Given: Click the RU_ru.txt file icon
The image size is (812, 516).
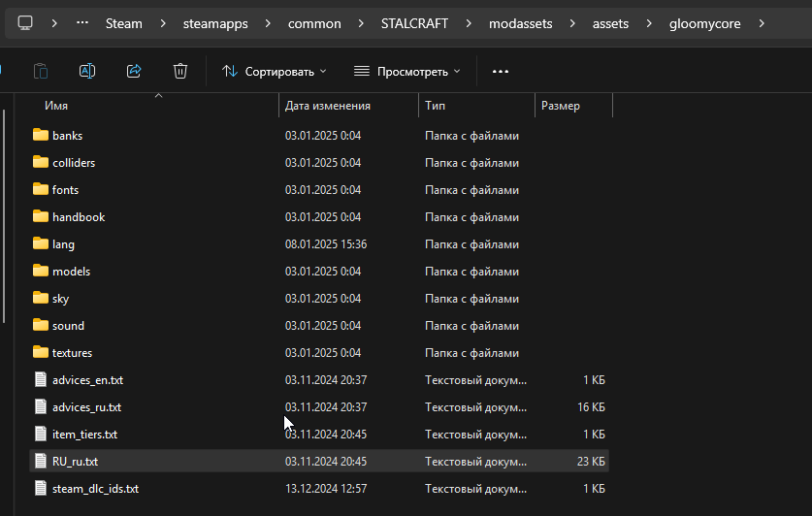Looking at the screenshot, I should (x=41, y=462).
